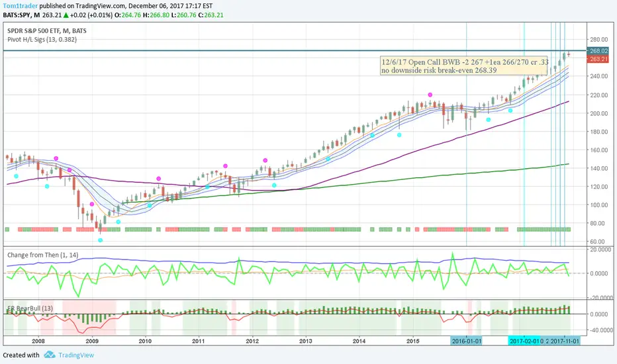Screen dimensions: 617x364
Task: Select the SPDR S&P 500 ETF title
Action: pyautogui.click(x=47, y=30)
